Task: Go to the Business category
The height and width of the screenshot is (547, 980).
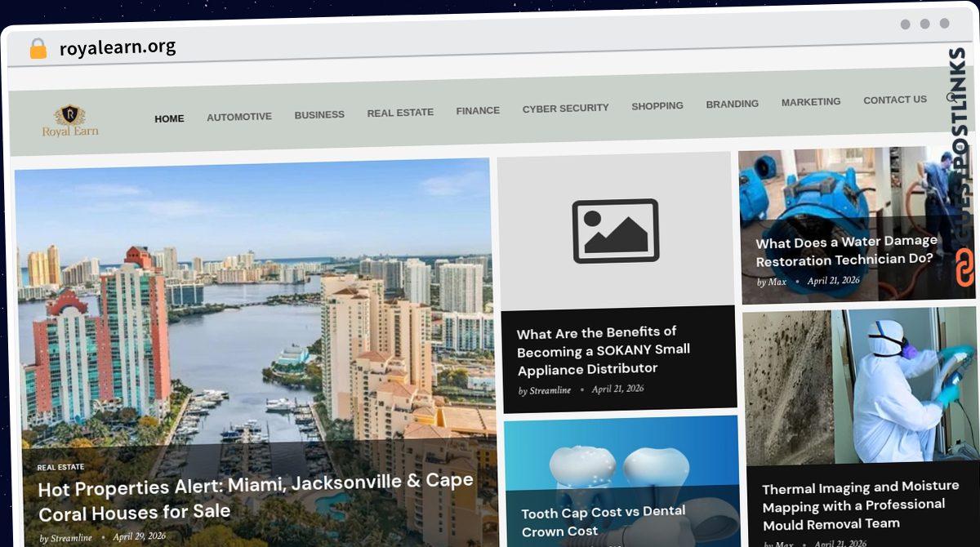Action: (x=319, y=114)
